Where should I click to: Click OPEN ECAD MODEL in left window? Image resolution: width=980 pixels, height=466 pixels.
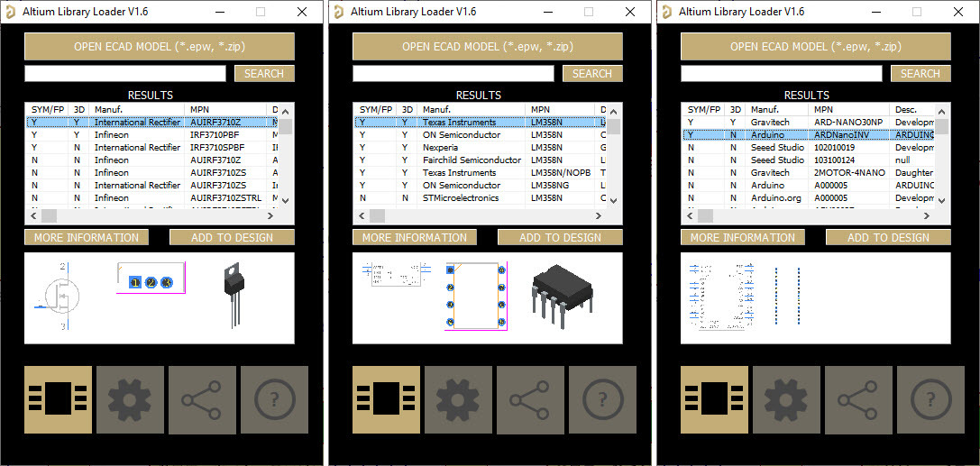click(160, 46)
